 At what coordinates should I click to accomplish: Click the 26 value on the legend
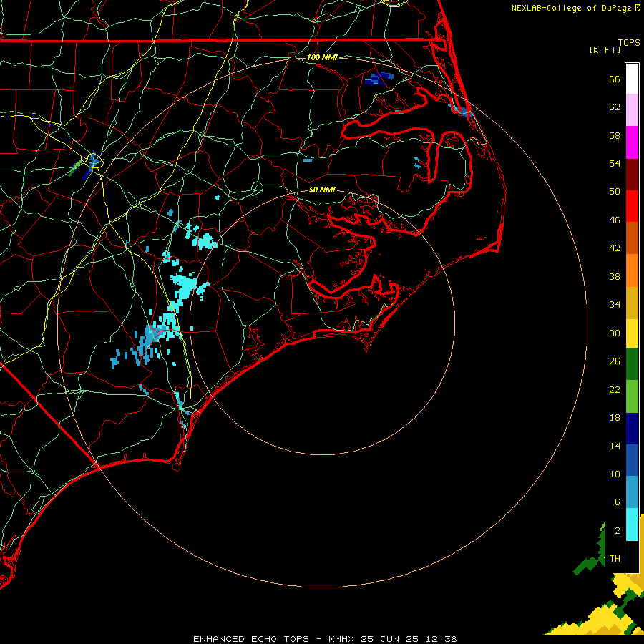coord(615,361)
